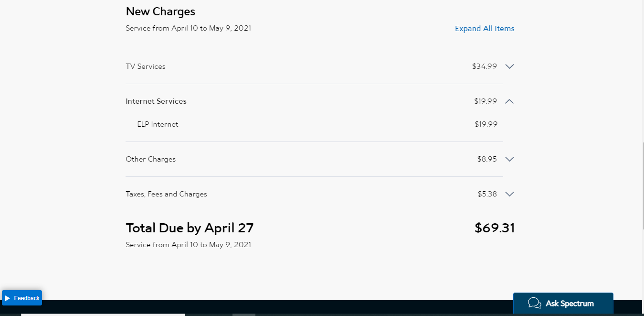Click the $69.31 total due amount

point(495,228)
